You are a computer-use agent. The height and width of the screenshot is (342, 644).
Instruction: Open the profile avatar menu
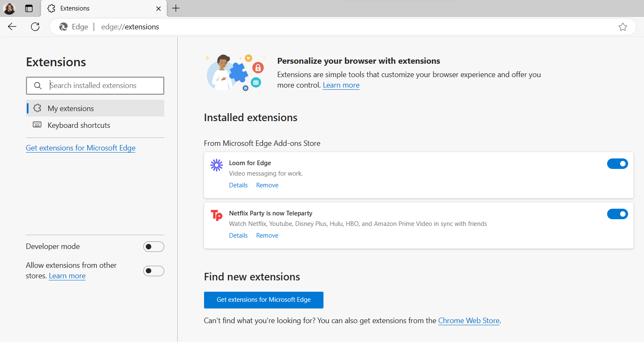point(9,8)
